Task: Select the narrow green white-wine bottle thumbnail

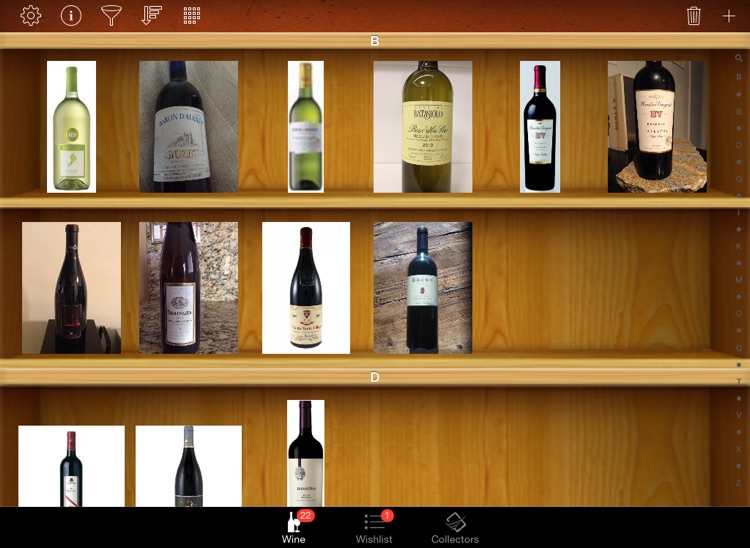Action: [x=306, y=127]
